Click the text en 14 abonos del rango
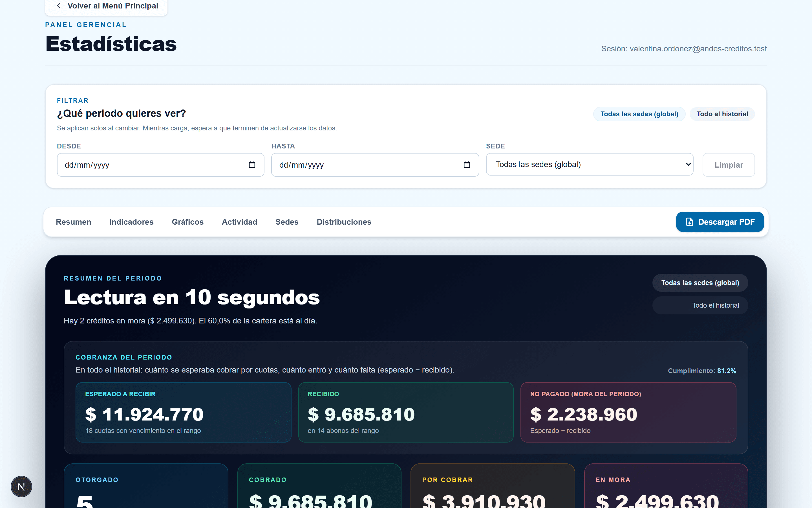Viewport: 812px width, 508px height. (x=343, y=431)
